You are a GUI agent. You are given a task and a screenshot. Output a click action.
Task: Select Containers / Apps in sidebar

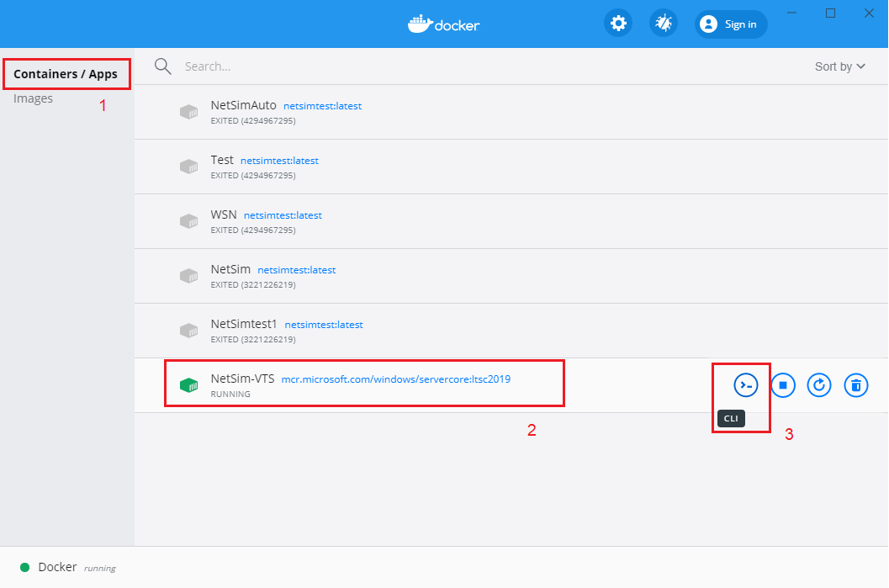66,74
